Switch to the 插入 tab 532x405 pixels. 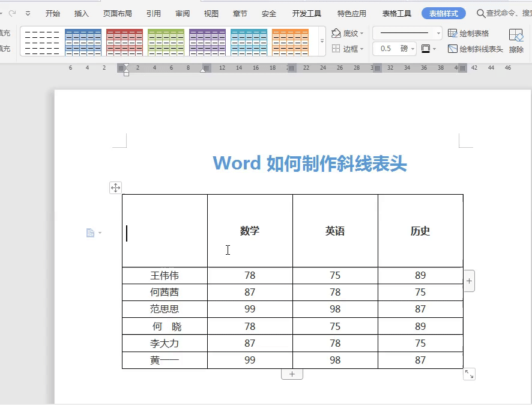(x=82, y=14)
